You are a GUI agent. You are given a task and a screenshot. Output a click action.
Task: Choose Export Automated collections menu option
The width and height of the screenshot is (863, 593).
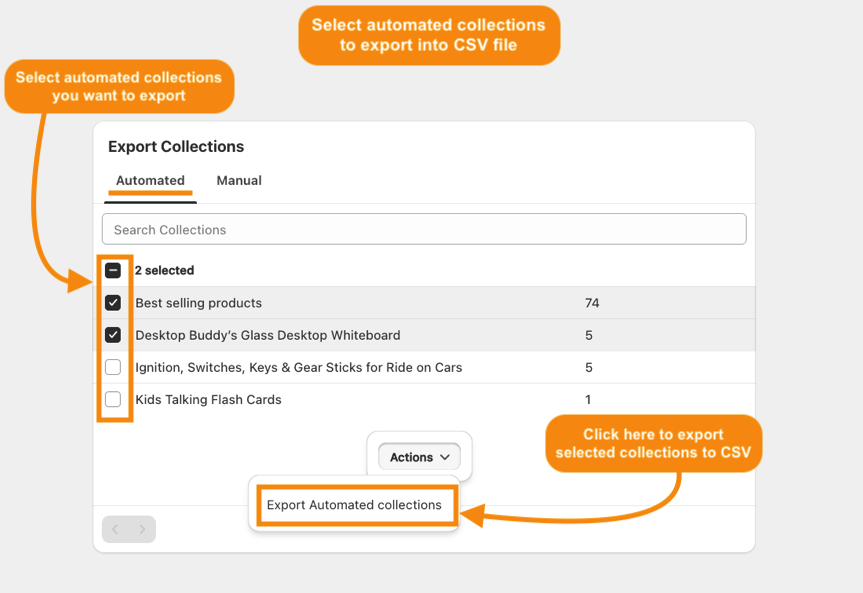click(354, 505)
